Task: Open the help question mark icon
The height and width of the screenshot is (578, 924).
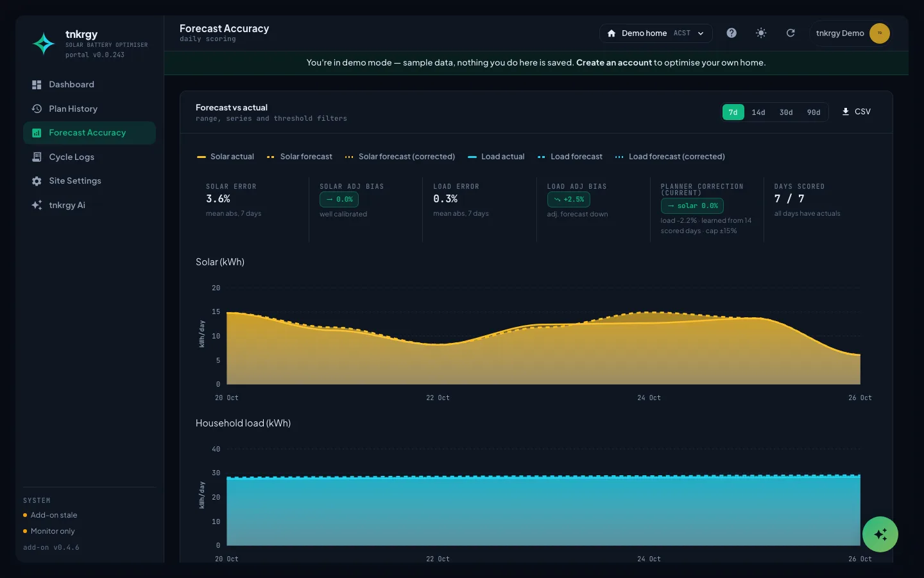Action: coord(732,33)
